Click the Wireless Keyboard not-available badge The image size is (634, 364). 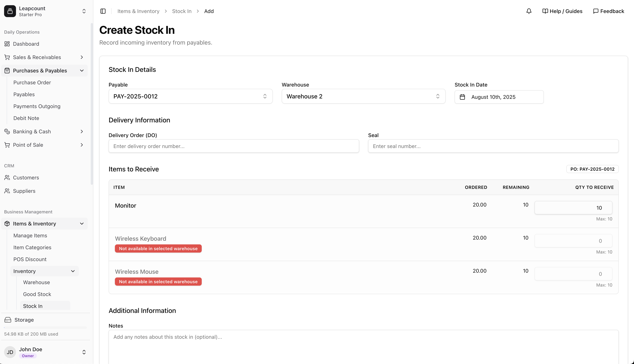tap(158, 249)
